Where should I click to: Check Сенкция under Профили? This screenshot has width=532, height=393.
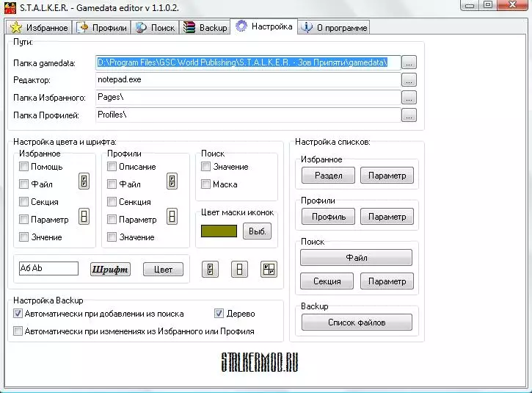(x=112, y=202)
